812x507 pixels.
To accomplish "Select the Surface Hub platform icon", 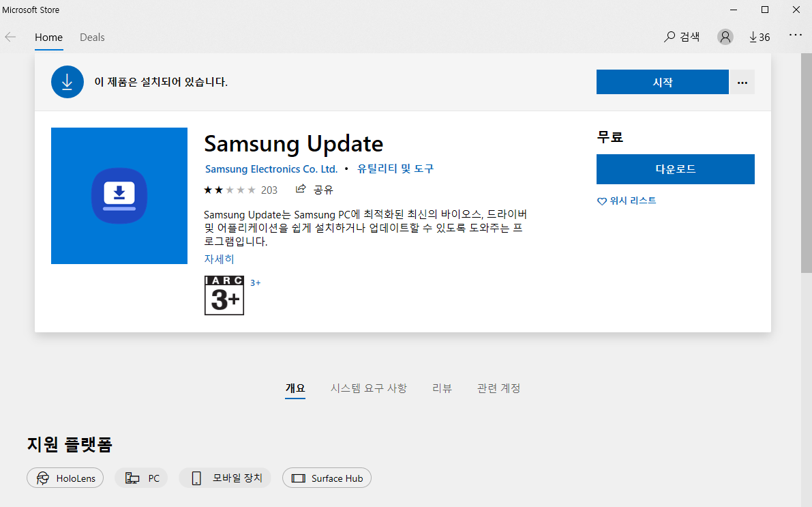I will 327,478.
